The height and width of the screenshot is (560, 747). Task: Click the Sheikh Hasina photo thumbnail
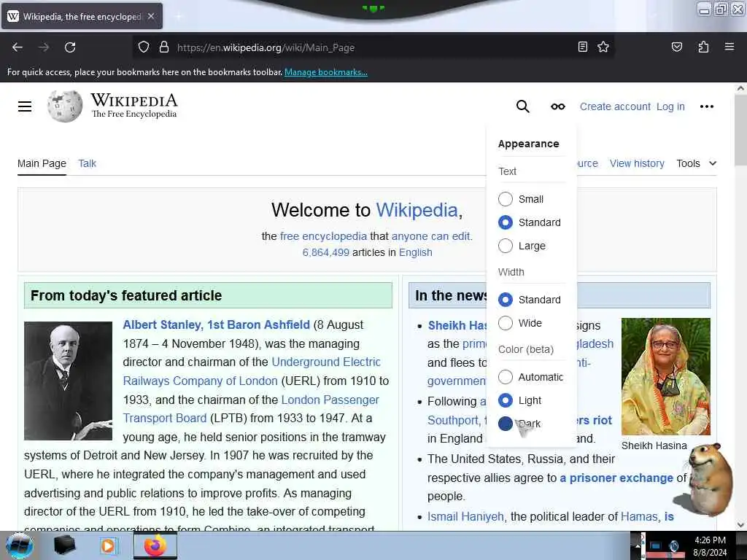tap(665, 376)
